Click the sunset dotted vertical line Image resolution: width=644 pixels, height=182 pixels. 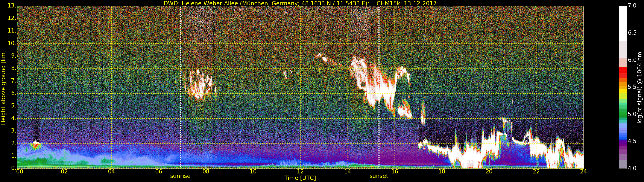(379, 87)
